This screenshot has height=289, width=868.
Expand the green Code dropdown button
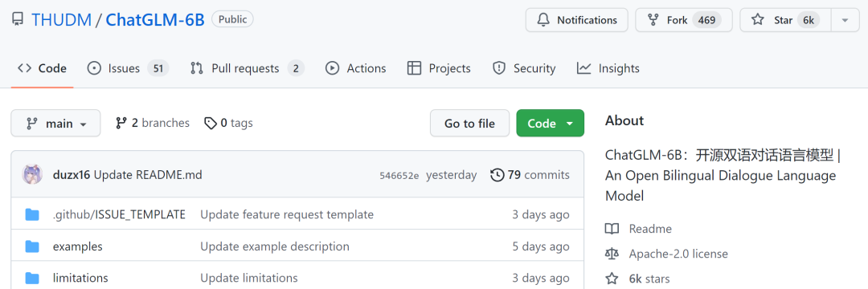point(550,123)
